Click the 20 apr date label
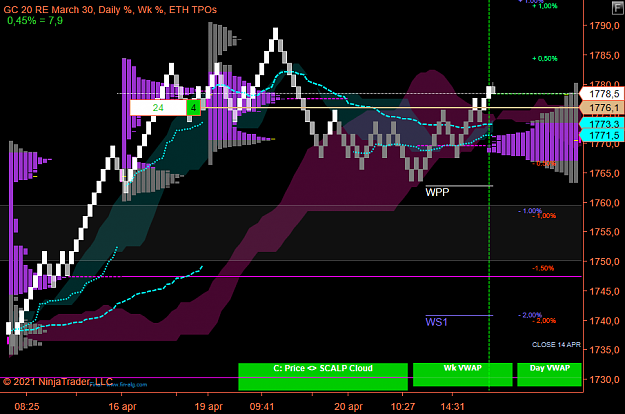Viewport: 625px width, 414px height. coord(348,407)
